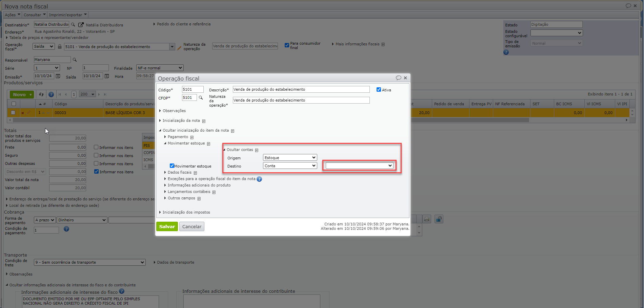The width and height of the screenshot is (644, 308).
Task: Click the help icon beside Exceções para a operação fiscal
Action: (x=259, y=179)
